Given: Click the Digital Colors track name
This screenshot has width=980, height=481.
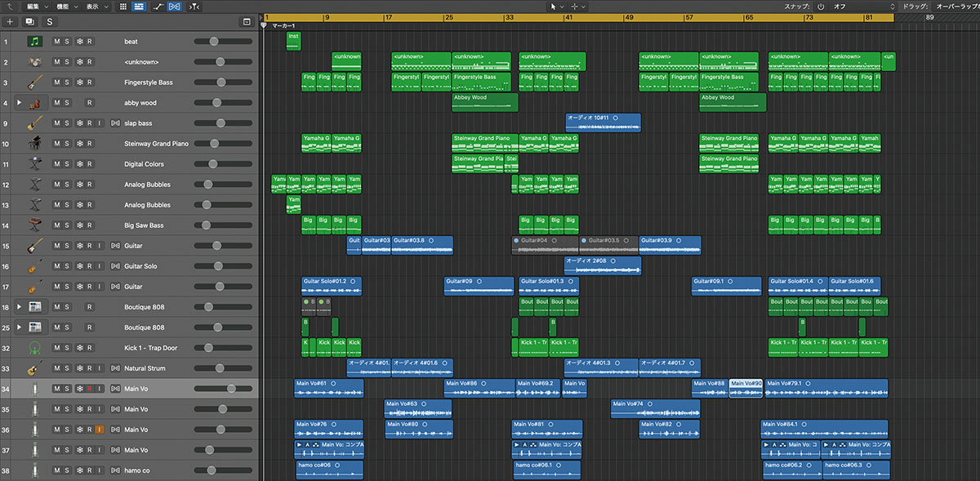Looking at the screenshot, I should [143, 164].
